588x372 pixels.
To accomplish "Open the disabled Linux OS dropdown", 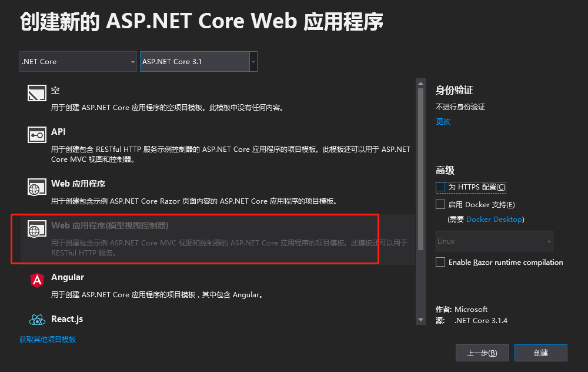I will point(495,241).
